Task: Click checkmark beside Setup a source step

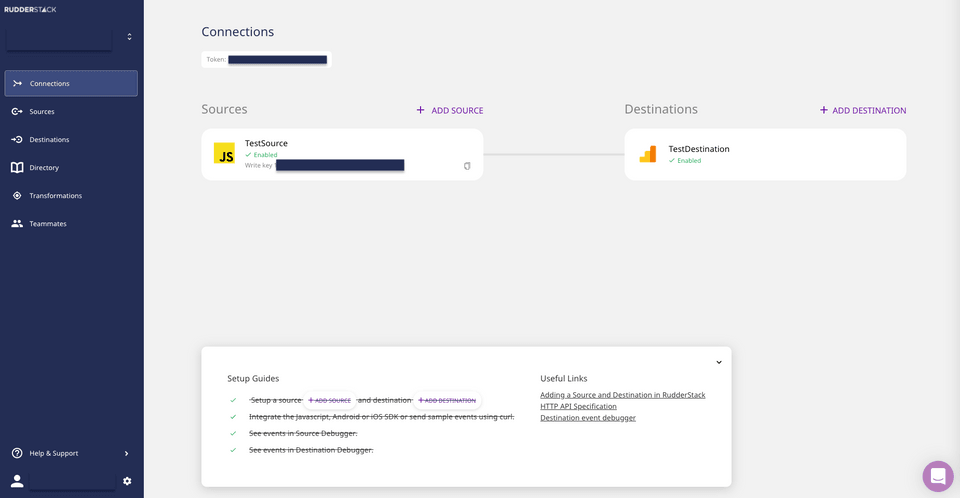Action: tap(233, 400)
